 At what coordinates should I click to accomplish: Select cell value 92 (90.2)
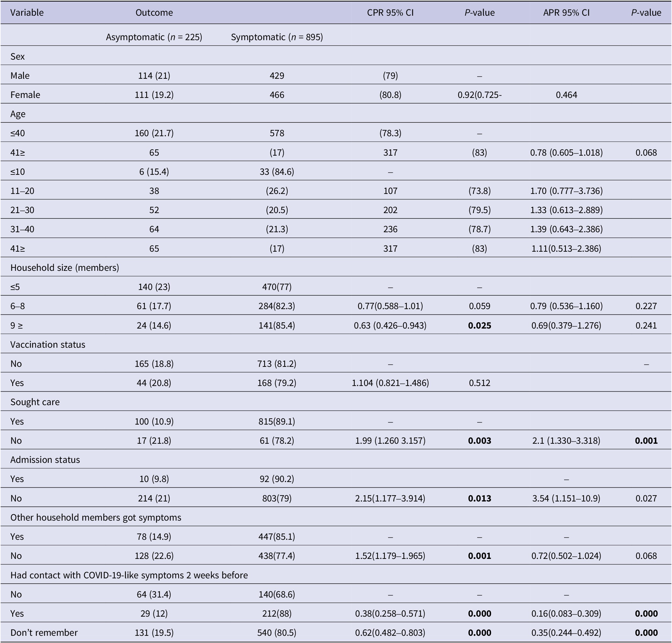pos(277,479)
